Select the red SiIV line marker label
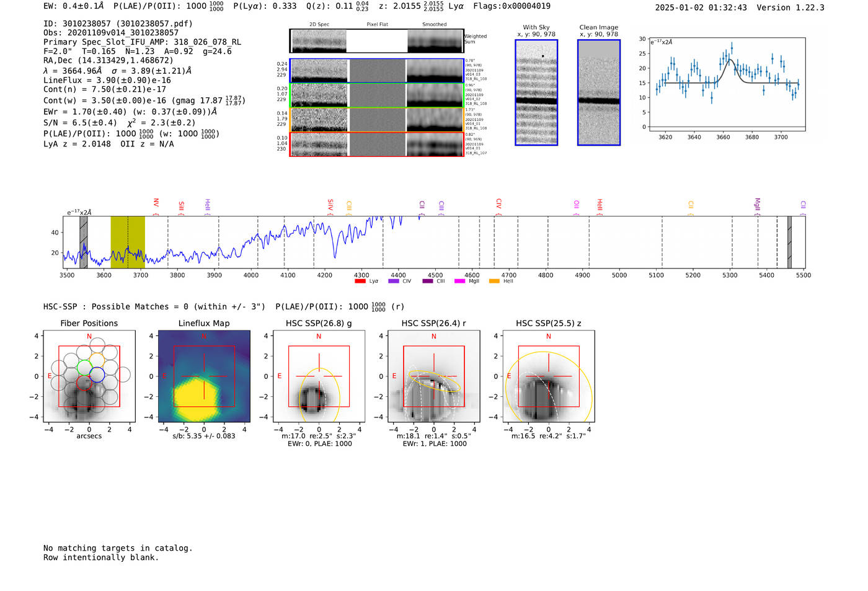 tap(330, 205)
